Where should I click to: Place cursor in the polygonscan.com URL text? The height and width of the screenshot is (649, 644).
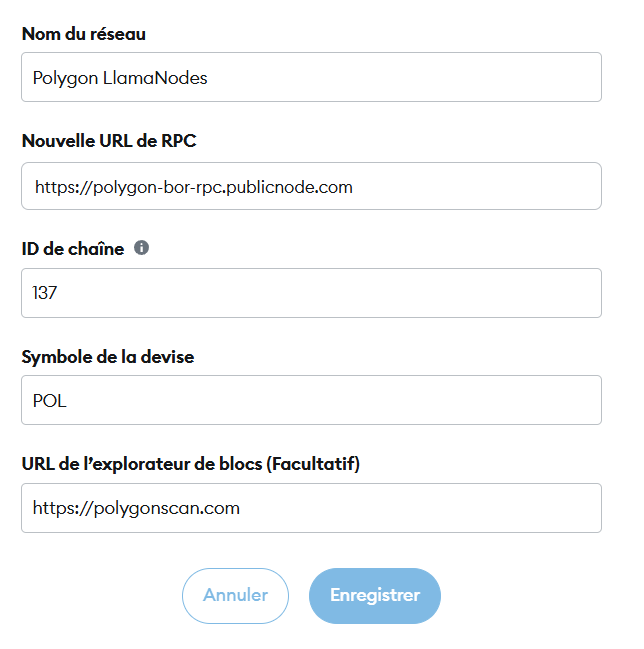click(136, 508)
